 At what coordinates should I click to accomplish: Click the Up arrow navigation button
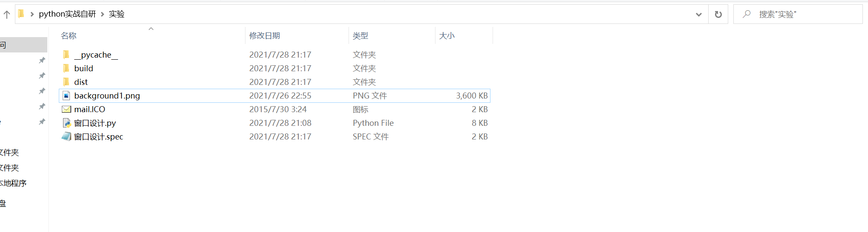pos(7,14)
